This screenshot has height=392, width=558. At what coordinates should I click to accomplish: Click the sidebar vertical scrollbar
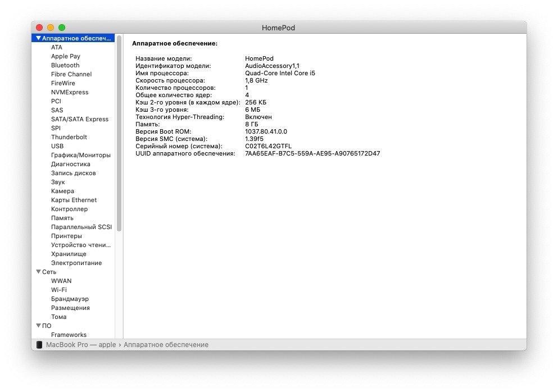coord(119,134)
